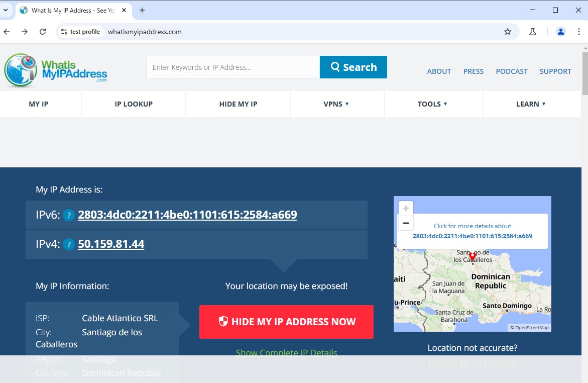Expand the VPNS dropdown menu
This screenshot has height=383, width=588.
click(x=336, y=104)
